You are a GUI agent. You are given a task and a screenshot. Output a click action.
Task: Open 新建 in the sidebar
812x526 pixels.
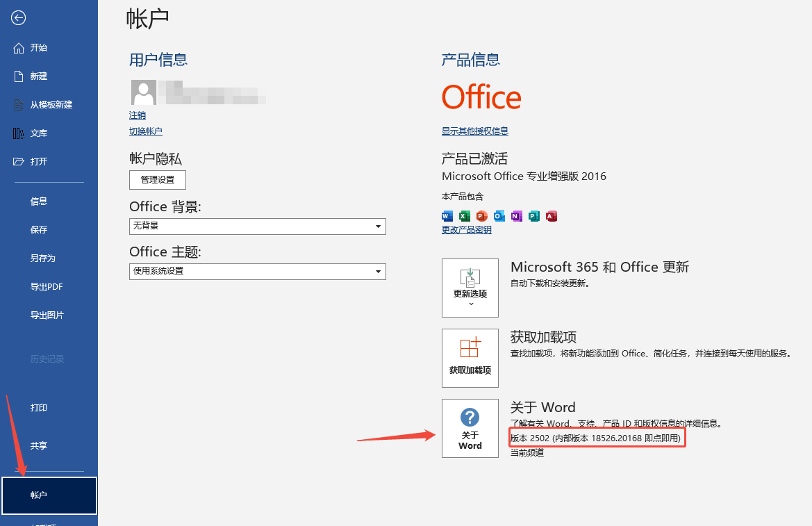(x=39, y=76)
